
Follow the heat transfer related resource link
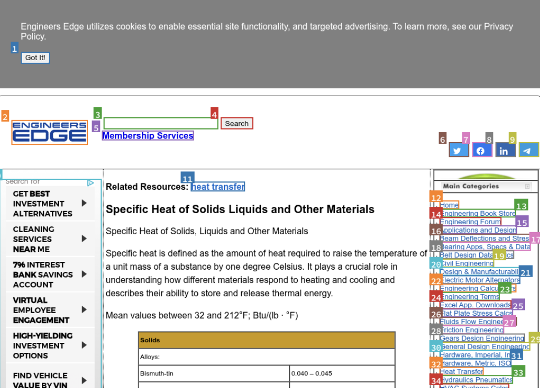click(x=218, y=187)
